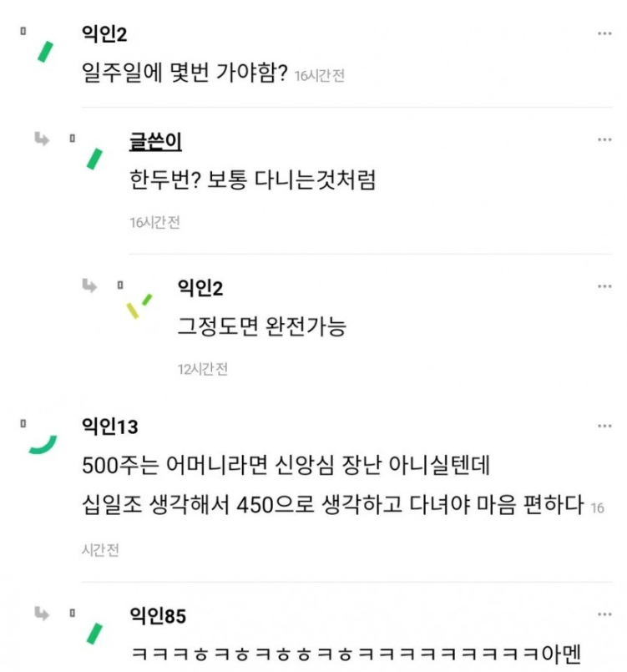Click the 12시간전 timestamp
Viewport: 627px width, 672px height.
pos(202,369)
